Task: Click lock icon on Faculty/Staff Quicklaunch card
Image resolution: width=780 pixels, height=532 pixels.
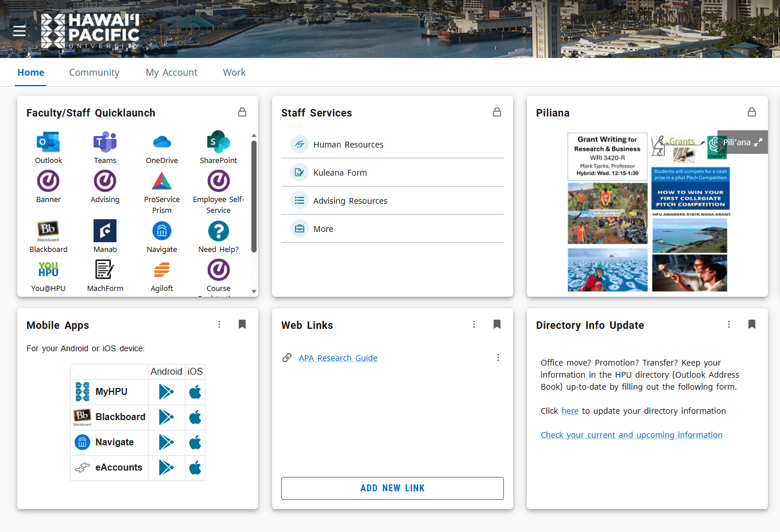Action: pyautogui.click(x=242, y=112)
